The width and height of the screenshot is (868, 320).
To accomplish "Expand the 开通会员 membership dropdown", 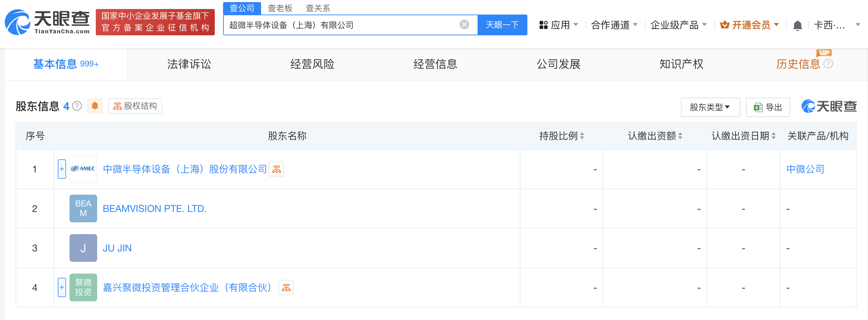I will (750, 25).
